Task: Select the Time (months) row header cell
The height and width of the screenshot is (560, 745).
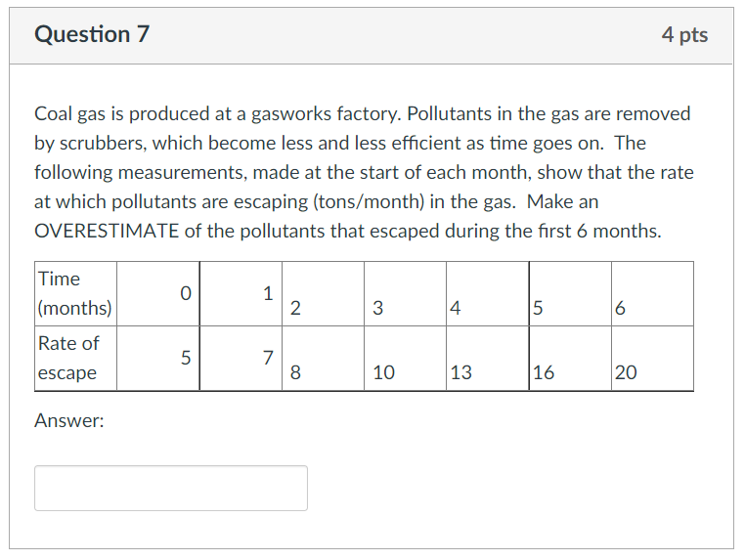Action: click(x=75, y=293)
